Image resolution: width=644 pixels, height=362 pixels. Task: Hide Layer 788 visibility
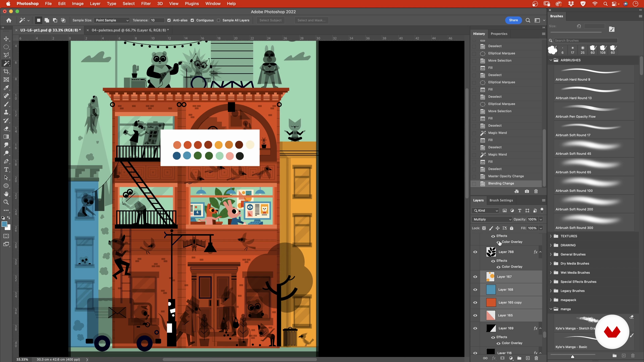pyautogui.click(x=475, y=252)
